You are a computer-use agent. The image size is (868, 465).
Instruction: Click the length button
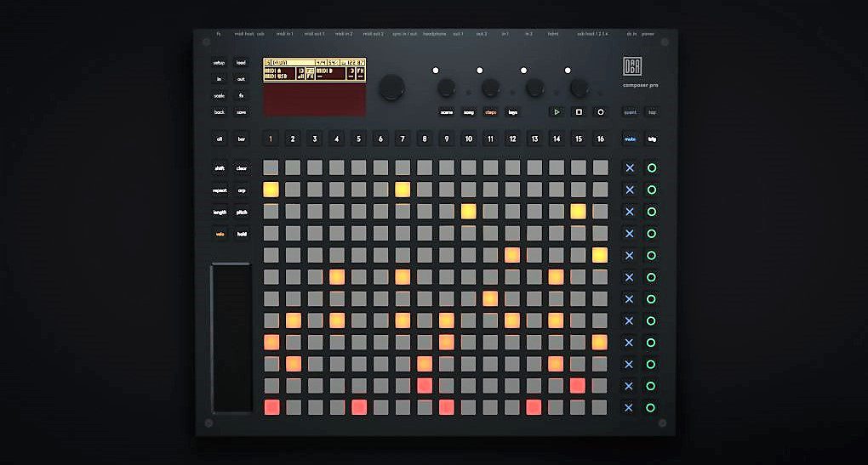tap(220, 213)
